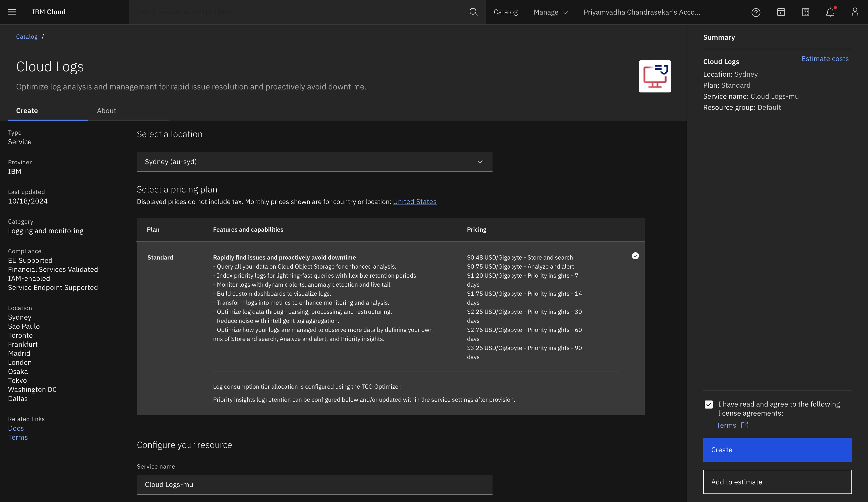Open the user profile avatar icon

point(855,12)
